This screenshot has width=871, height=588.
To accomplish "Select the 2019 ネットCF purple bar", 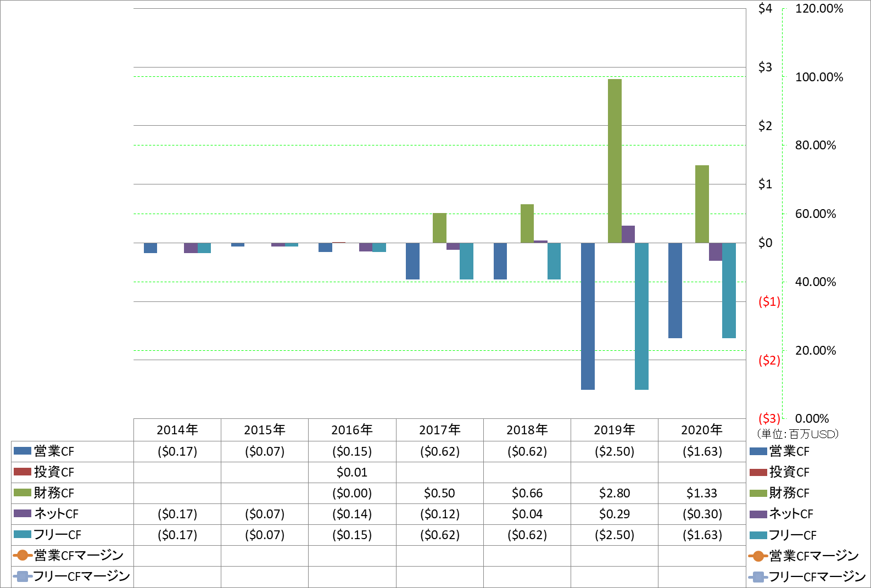I will 628,234.
